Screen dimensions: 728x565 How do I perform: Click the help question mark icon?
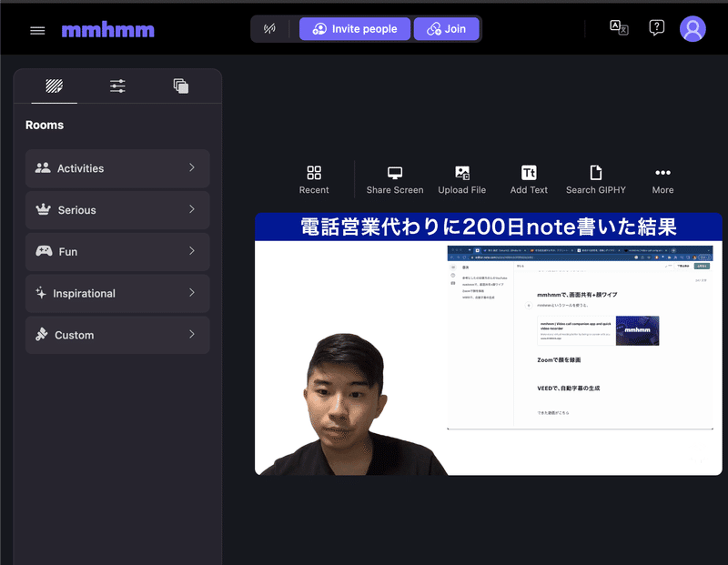pos(656,27)
